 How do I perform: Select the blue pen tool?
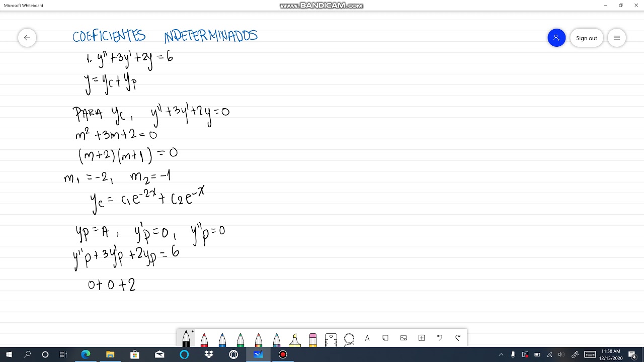[222, 339]
